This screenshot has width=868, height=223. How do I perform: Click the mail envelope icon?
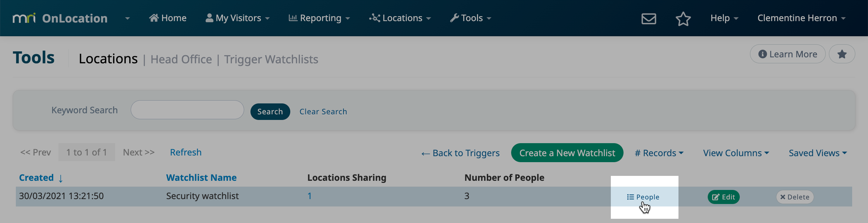(x=649, y=18)
